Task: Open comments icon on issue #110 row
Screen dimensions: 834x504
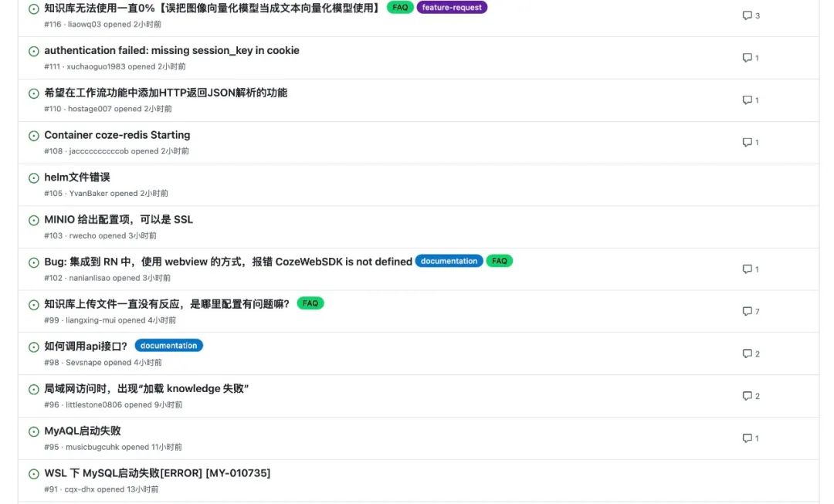Action: pyautogui.click(x=748, y=100)
